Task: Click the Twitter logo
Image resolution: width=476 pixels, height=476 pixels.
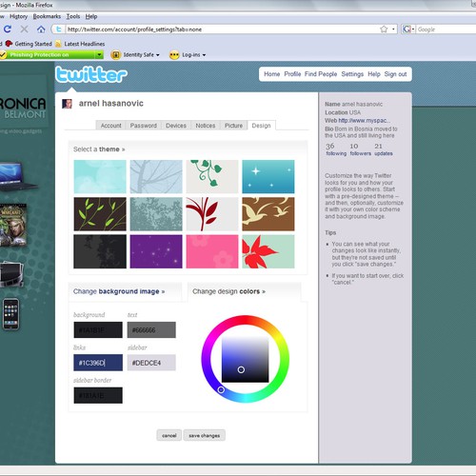Action: click(x=91, y=74)
